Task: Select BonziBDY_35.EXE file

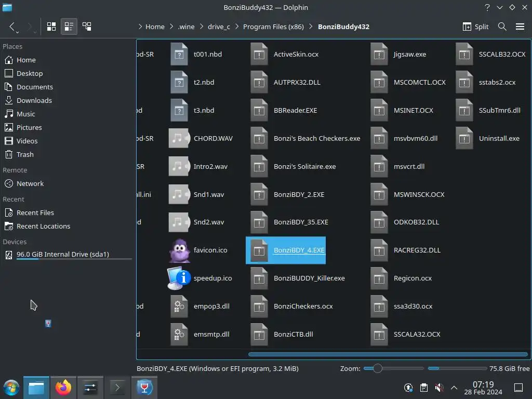Action: coord(289,222)
